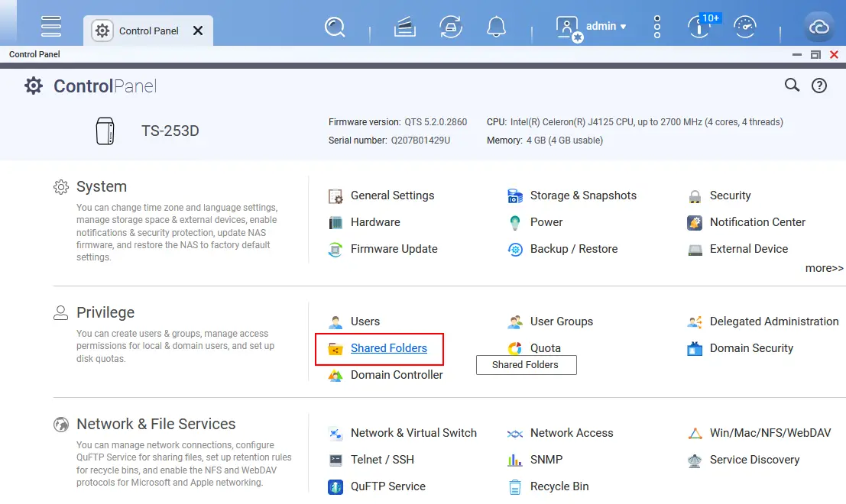Image resolution: width=846 pixels, height=504 pixels.
Task: Open the notifications bell
Action: coord(496,27)
